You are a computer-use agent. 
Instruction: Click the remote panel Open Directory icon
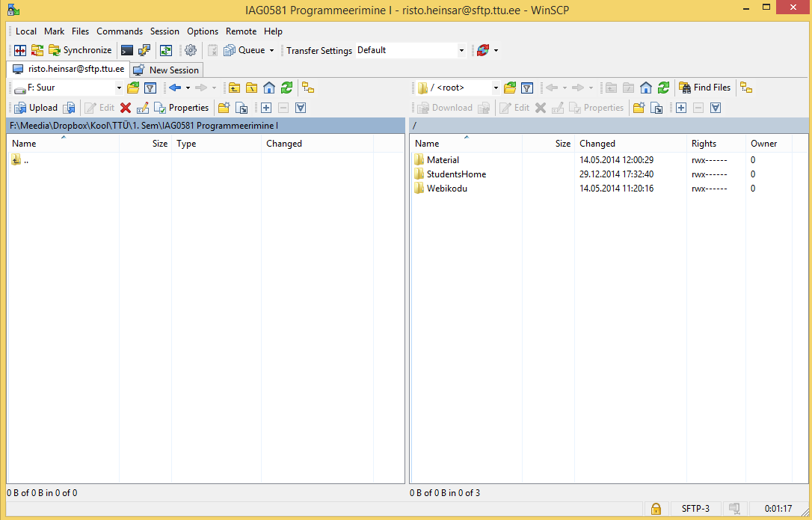(x=510, y=88)
